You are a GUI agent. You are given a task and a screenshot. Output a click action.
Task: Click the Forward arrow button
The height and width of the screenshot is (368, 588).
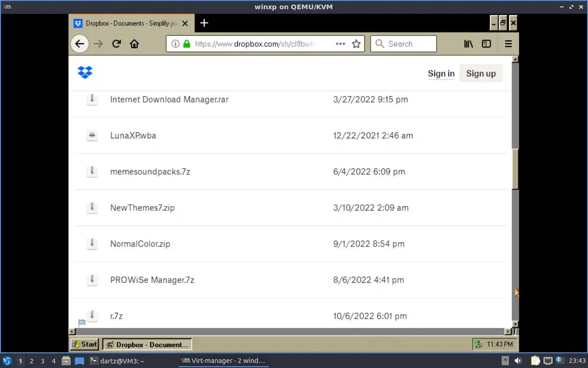tap(98, 44)
